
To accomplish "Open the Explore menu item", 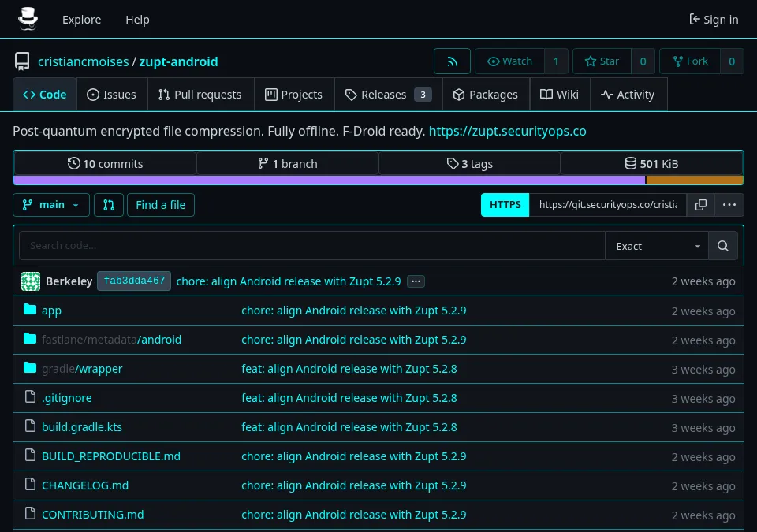I will coord(81,20).
